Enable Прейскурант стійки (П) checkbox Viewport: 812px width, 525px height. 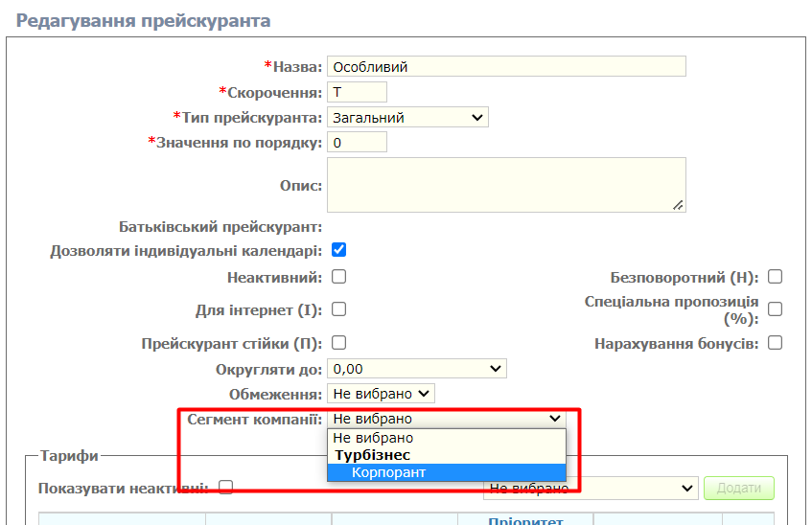[338, 342]
